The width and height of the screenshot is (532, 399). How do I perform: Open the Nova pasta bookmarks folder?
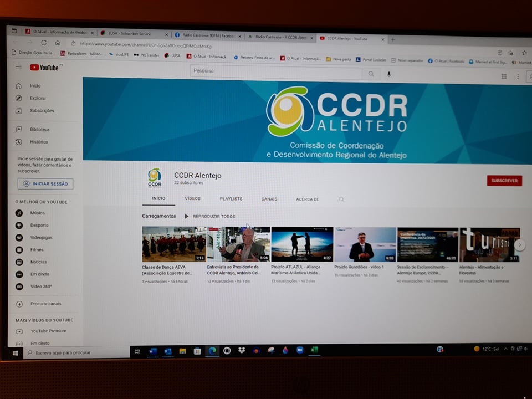click(x=339, y=59)
